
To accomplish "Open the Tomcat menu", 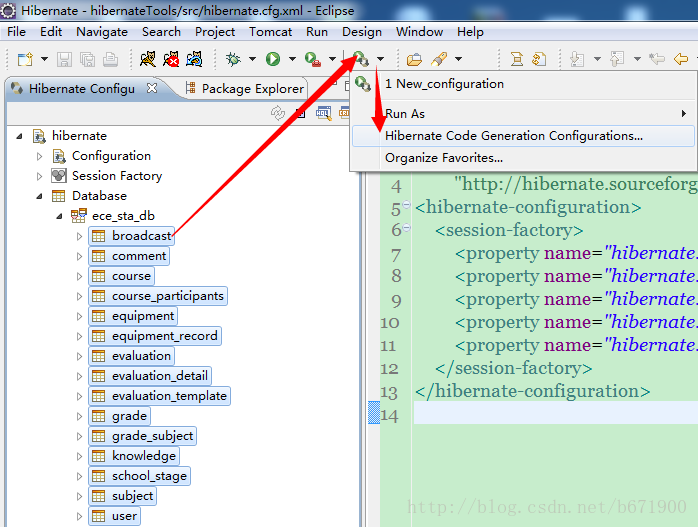I will tap(270, 32).
